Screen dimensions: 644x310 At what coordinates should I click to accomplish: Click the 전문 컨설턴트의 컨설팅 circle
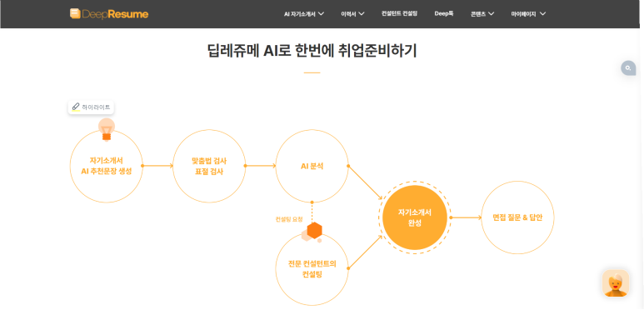coord(312,269)
